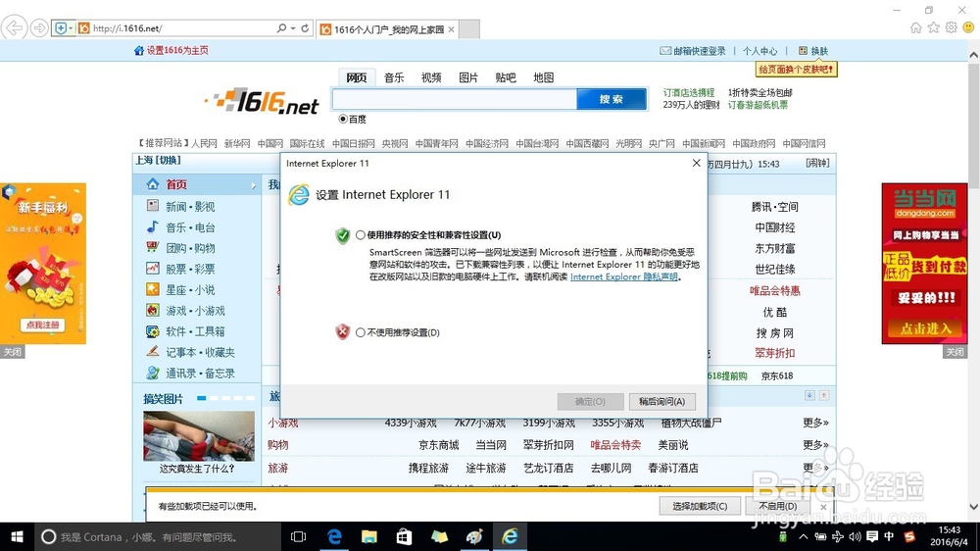Switch to the 视频 search tab
980x551 pixels.
[431, 77]
